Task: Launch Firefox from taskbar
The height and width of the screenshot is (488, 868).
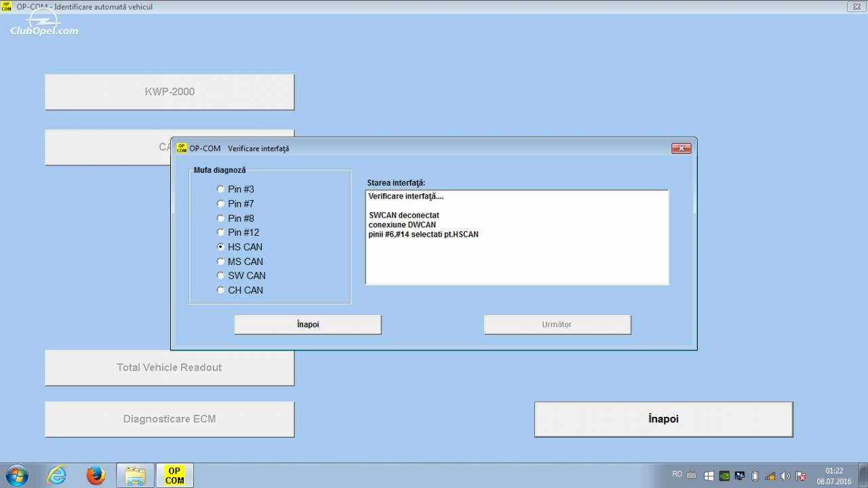Action: [96, 476]
